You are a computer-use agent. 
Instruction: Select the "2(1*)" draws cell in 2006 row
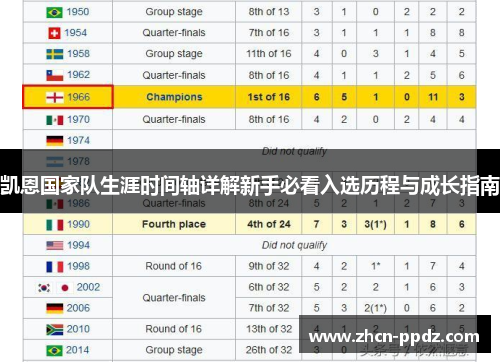[x=375, y=308]
